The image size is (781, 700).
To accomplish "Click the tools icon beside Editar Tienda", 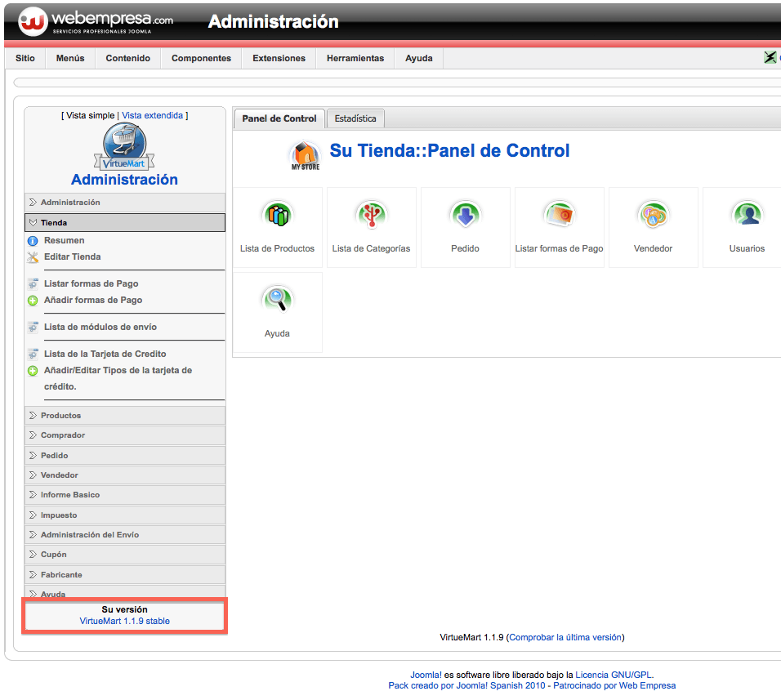I will (33, 257).
